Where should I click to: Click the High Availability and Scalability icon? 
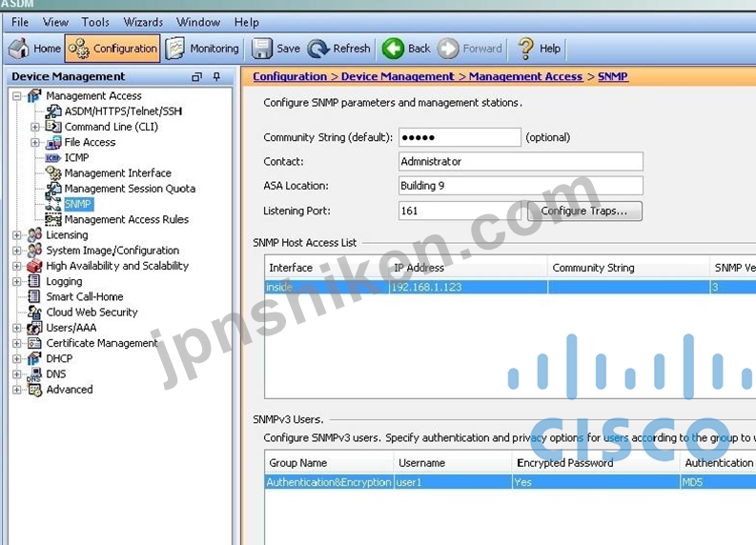[x=34, y=266]
